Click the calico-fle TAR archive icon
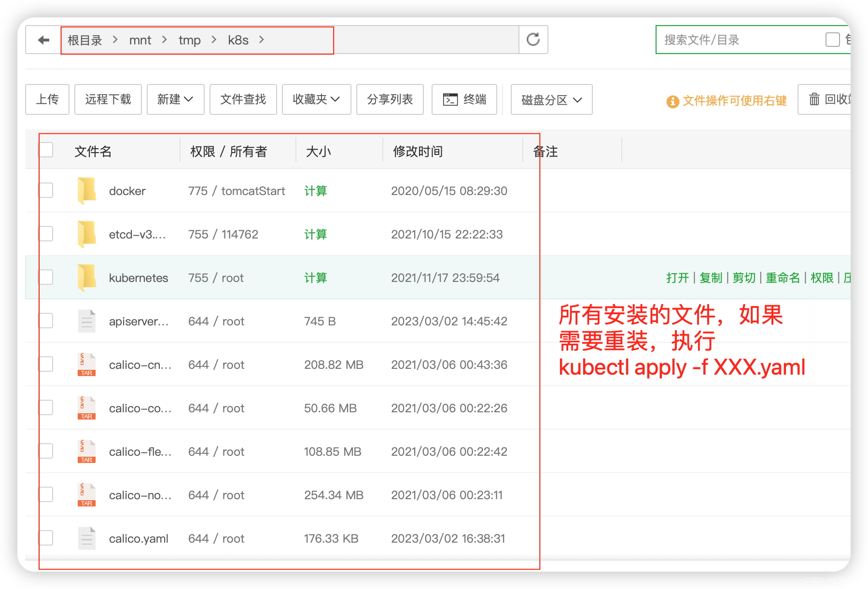The image size is (868, 589). coord(87,451)
